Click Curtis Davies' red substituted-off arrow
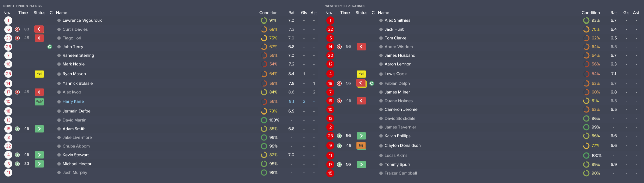 coord(39,29)
